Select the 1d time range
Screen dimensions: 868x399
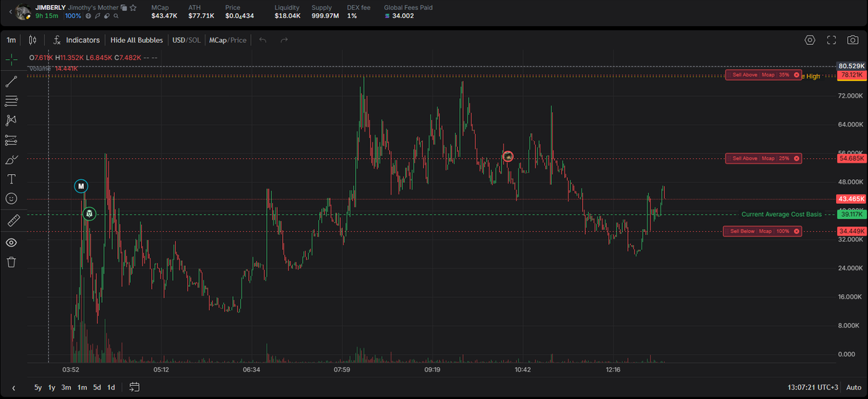111,387
